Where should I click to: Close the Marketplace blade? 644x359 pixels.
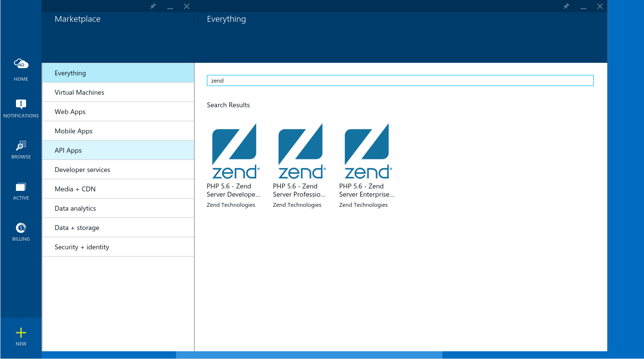pos(187,6)
